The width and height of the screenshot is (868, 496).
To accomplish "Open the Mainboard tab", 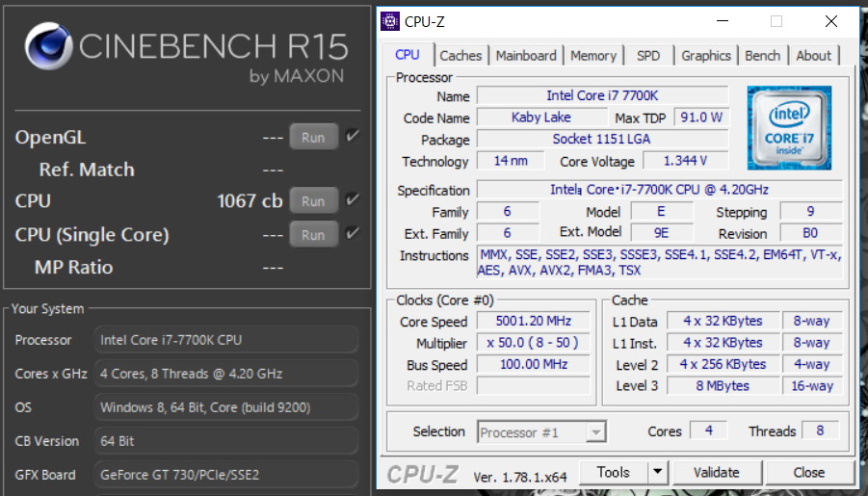I will click(526, 55).
